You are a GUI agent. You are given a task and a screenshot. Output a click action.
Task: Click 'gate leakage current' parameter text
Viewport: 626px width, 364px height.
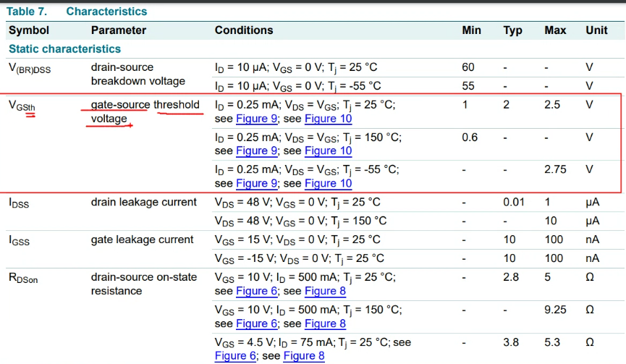pyautogui.click(x=142, y=240)
